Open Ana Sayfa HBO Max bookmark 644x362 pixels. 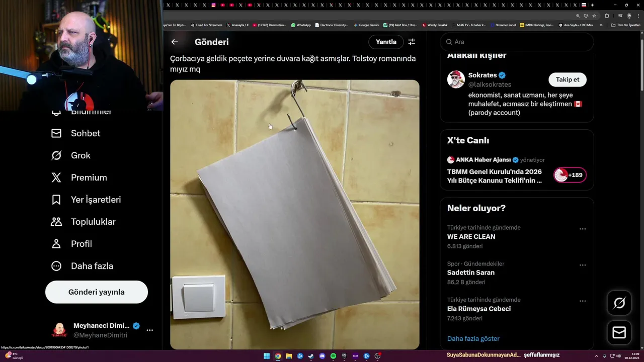[576, 25]
